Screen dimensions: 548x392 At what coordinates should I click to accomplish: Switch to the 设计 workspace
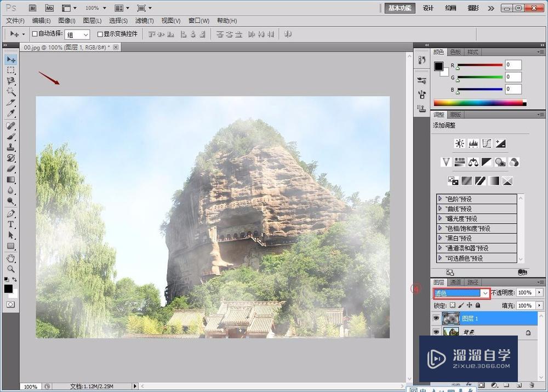428,8
